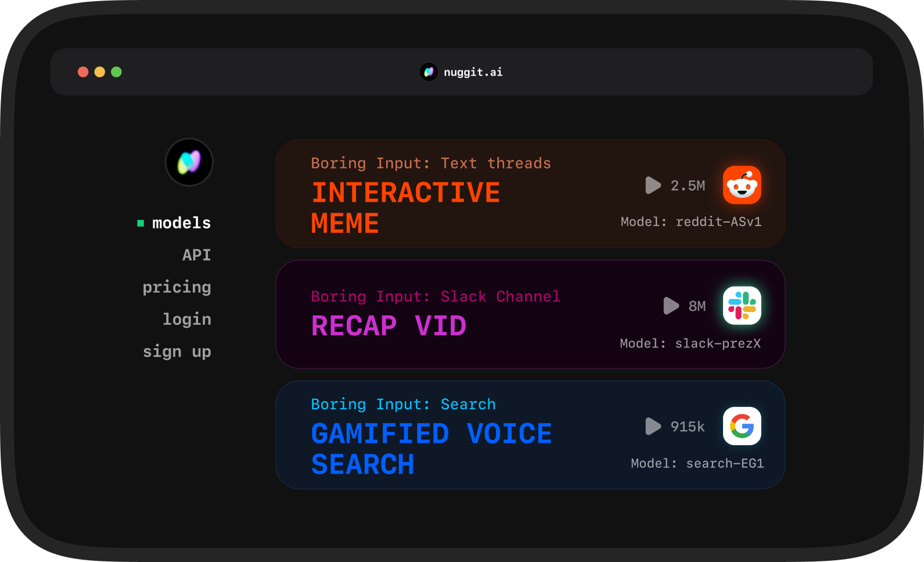This screenshot has height=562, width=924.
Task: Click 'Boring Input: Text threads' label
Action: click(431, 163)
